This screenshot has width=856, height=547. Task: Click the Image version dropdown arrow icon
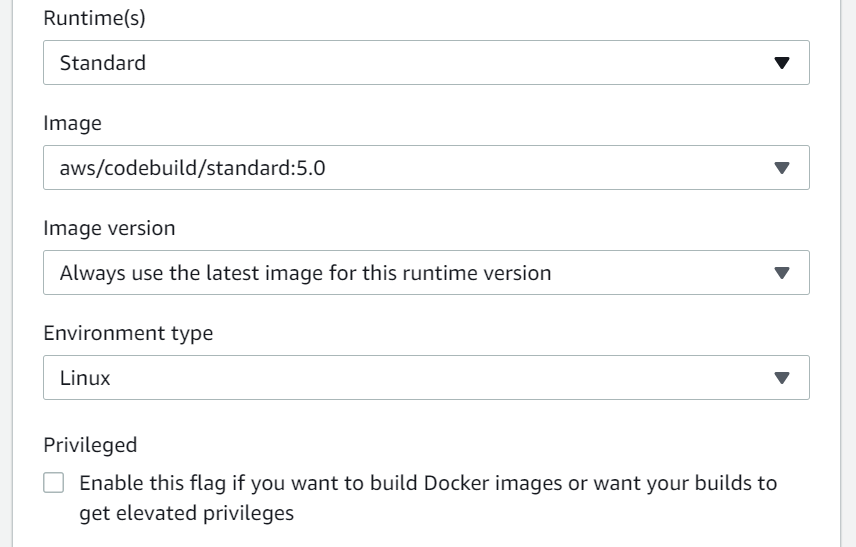(782, 273)
